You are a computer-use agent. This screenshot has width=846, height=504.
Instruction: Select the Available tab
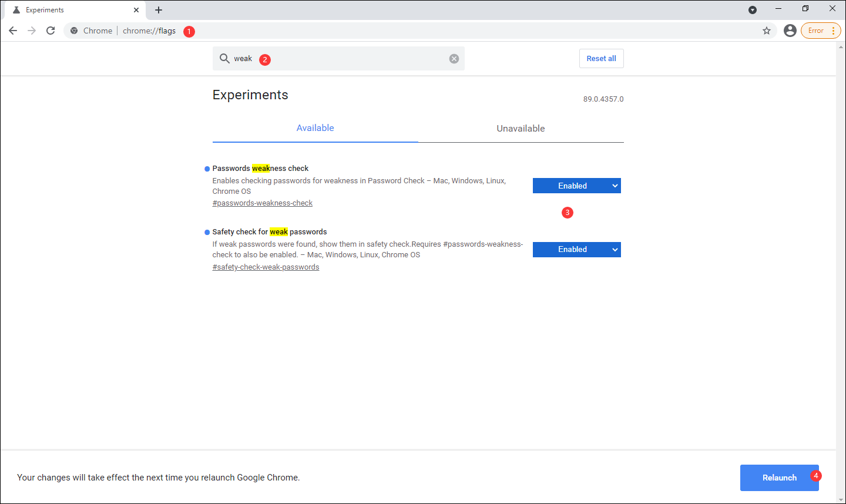pyautogui.click(x=315, y=128)
